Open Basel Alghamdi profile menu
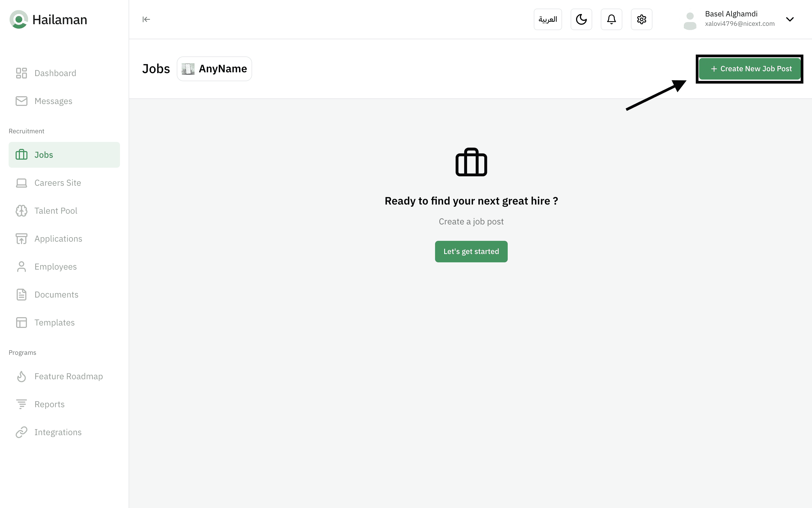 (731, 14)
